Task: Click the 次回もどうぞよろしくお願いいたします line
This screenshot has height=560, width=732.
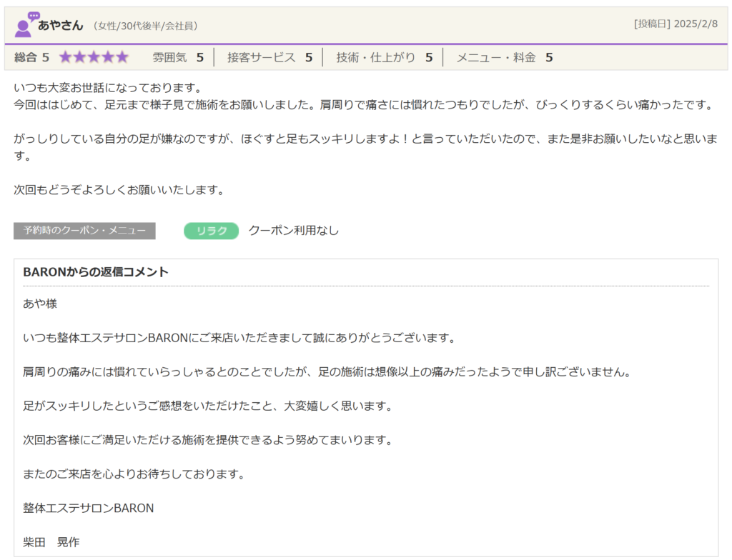Action: click(x=119, y=190)
